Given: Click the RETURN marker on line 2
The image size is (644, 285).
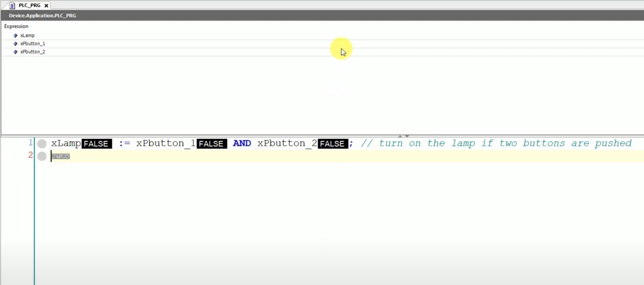Looking at the screenshot, I should pyautogui.click(x=60, y=156).
